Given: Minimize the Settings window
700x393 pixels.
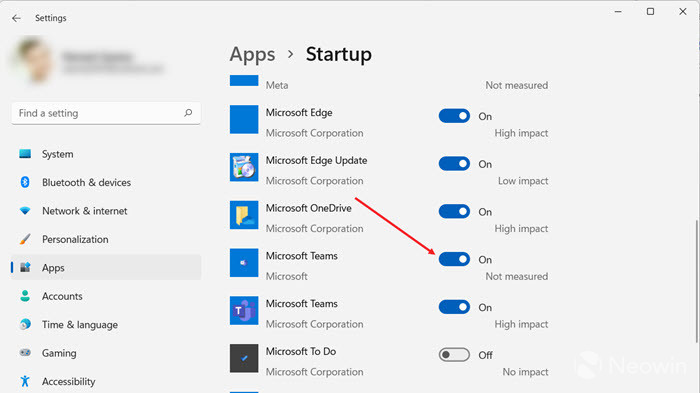Looking at the screenshot, I should click(x=618, y=12).
